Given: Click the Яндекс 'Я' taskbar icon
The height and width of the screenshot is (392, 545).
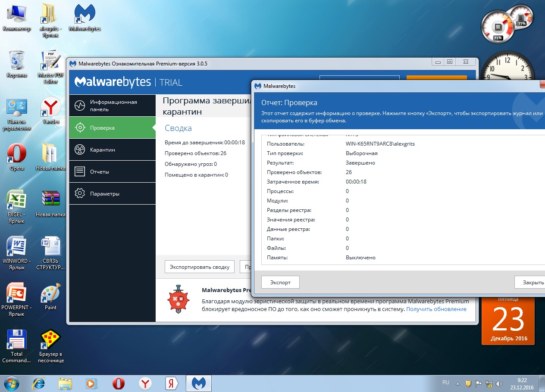Looking at the screenshot, I should click(x=172, y=383).
